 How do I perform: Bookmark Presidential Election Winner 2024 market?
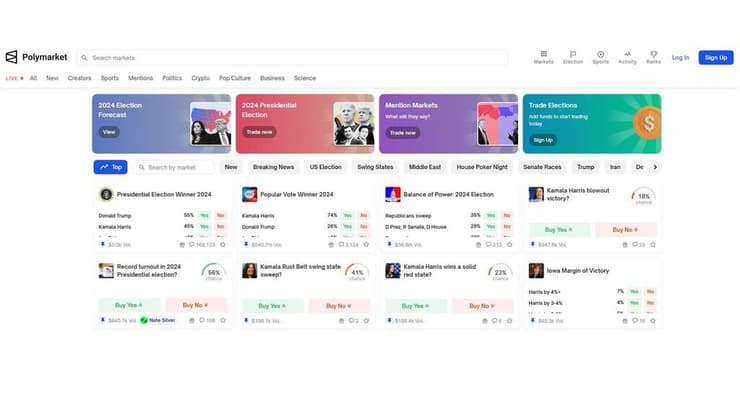(x=223, y=245)
